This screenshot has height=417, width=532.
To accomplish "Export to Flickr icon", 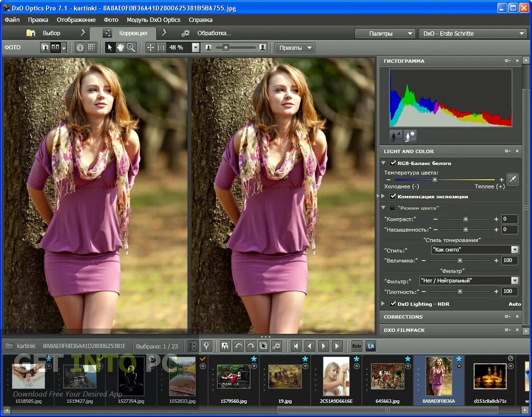I will click(357, 346).
